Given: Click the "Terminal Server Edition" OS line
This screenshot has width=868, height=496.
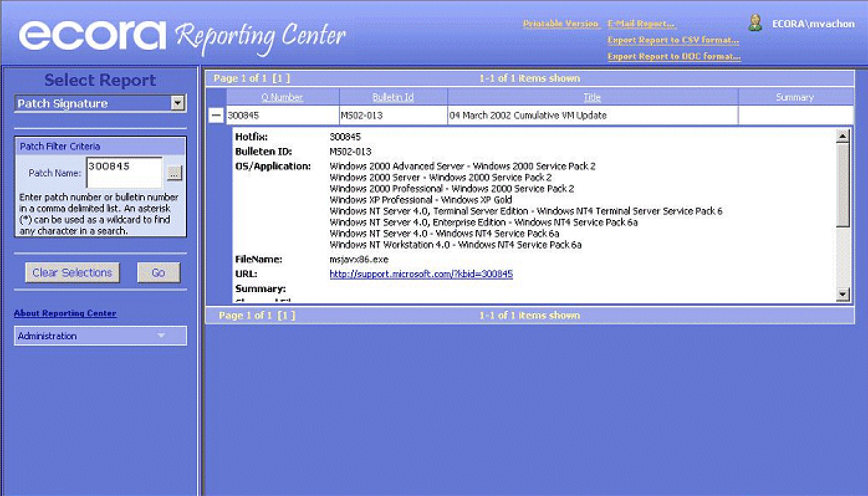Looking at the screenshot, I should click(x=526, y=211).
